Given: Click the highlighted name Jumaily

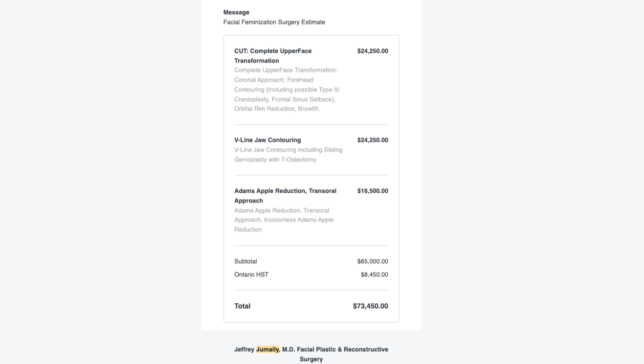Looking at the screenshot, I should point(268,349).
